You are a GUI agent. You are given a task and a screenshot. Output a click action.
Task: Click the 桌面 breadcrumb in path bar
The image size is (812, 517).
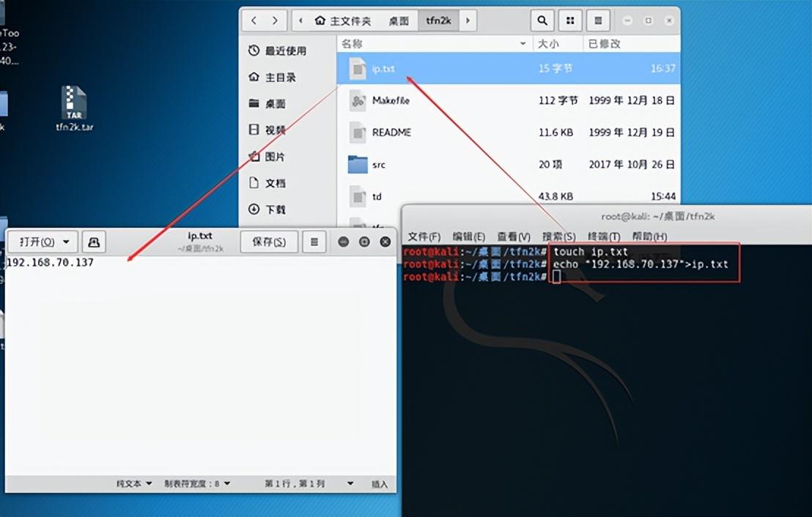pos(399,21)
